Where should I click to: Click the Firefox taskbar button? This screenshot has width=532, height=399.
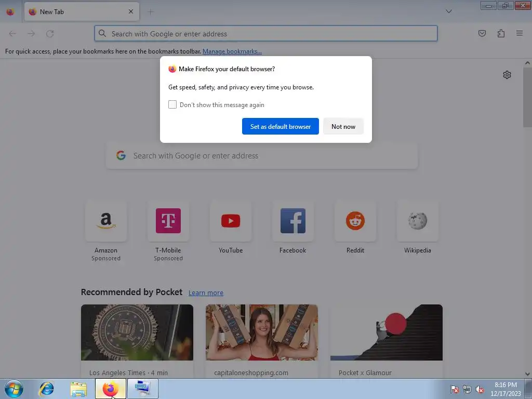click(111, 389)
